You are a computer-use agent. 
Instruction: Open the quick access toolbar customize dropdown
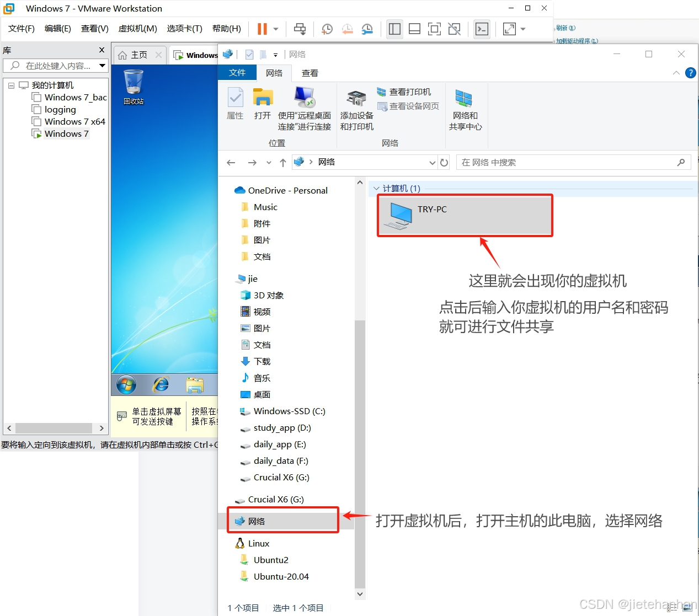[x=275, y=55]
